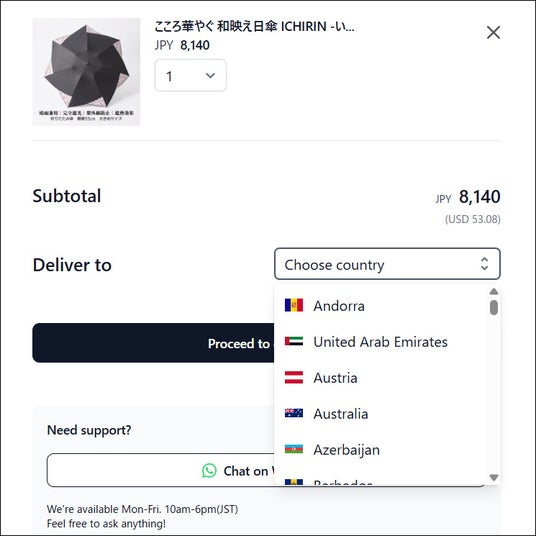Viewport: 536px width, 536px height.
Task: Click the Australia flag icon
Action: click(x=294, y=413)
